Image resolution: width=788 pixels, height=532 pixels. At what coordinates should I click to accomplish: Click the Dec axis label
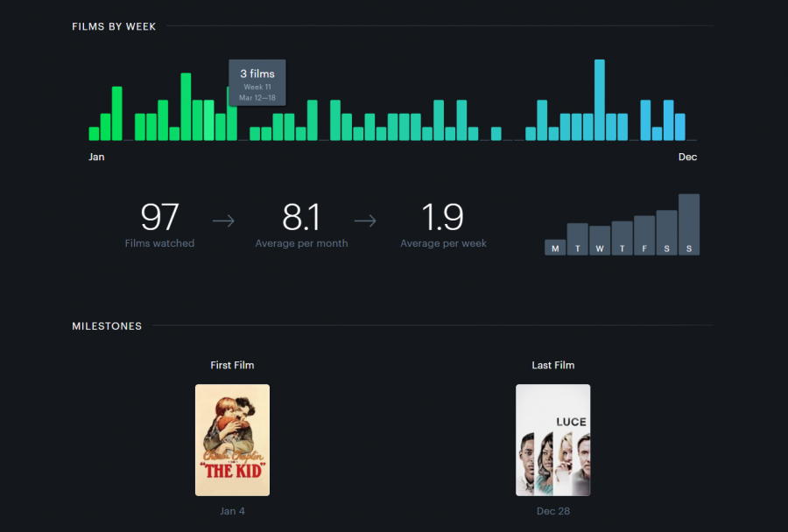click(x=687, y=157)
